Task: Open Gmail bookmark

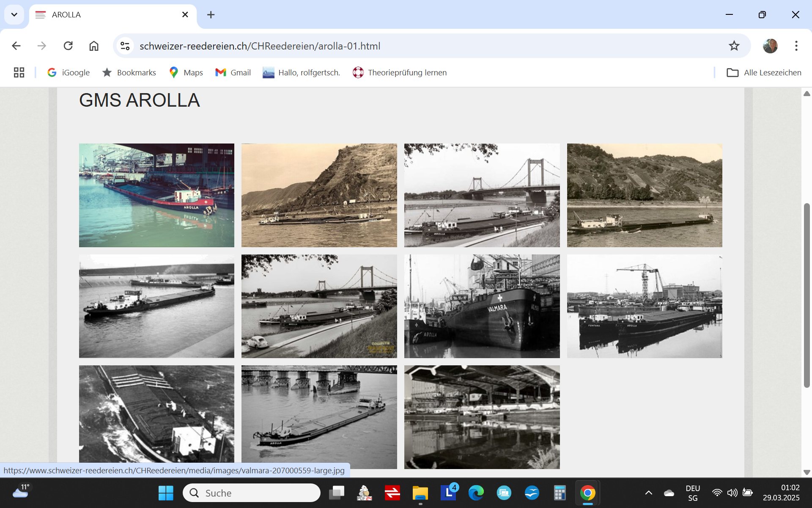Action: coord(233,72)
